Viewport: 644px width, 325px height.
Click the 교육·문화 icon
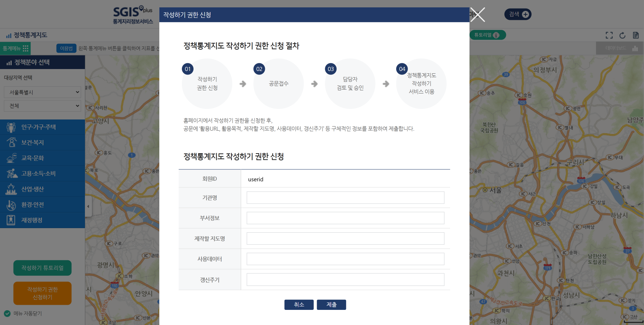tap(11, 158)
